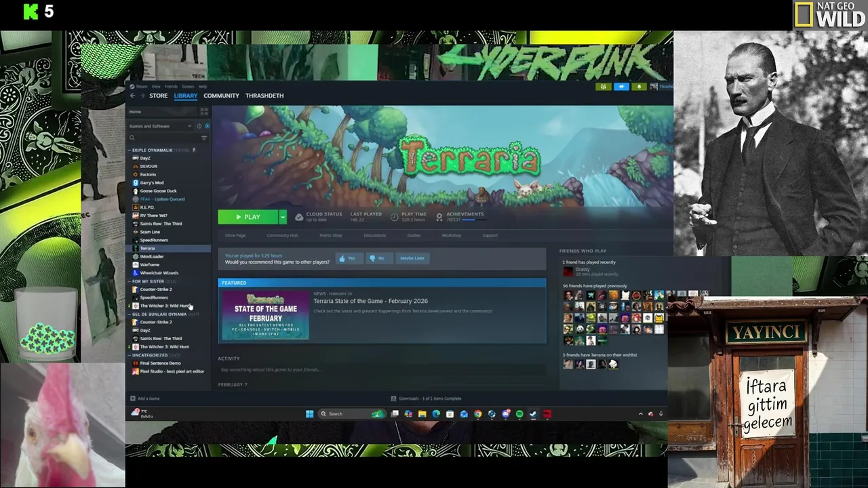This screenshot has height=488, width=868.
Task: Expand the Games and Software dropdown
Action: click(x=160, y=126)
